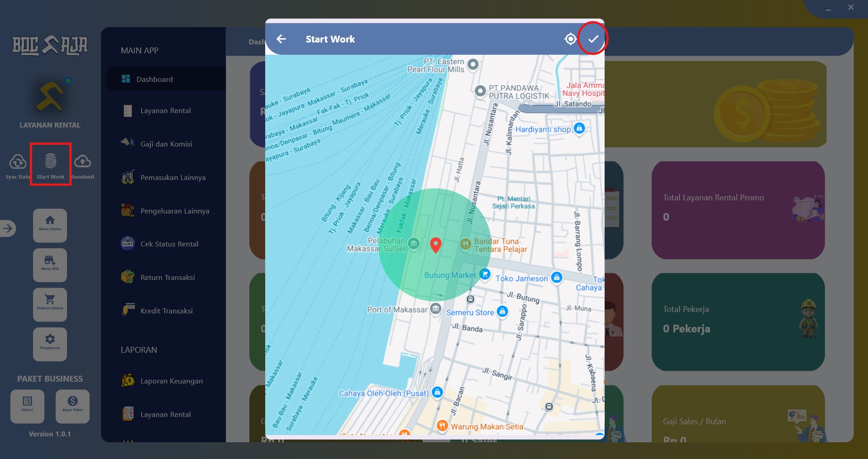Viewport: 868px width, 459px height.
Task: Click the Total Pekerja card
Action: (738, 322)
